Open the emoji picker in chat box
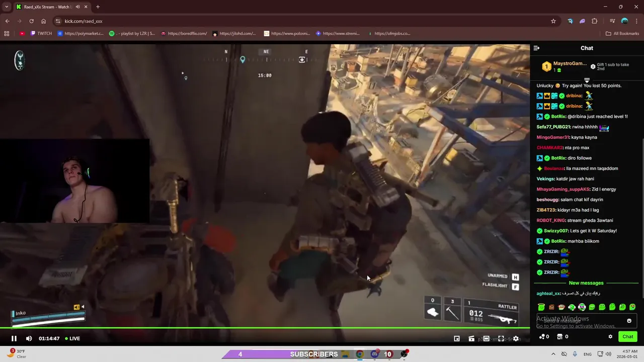 point(629,321)
